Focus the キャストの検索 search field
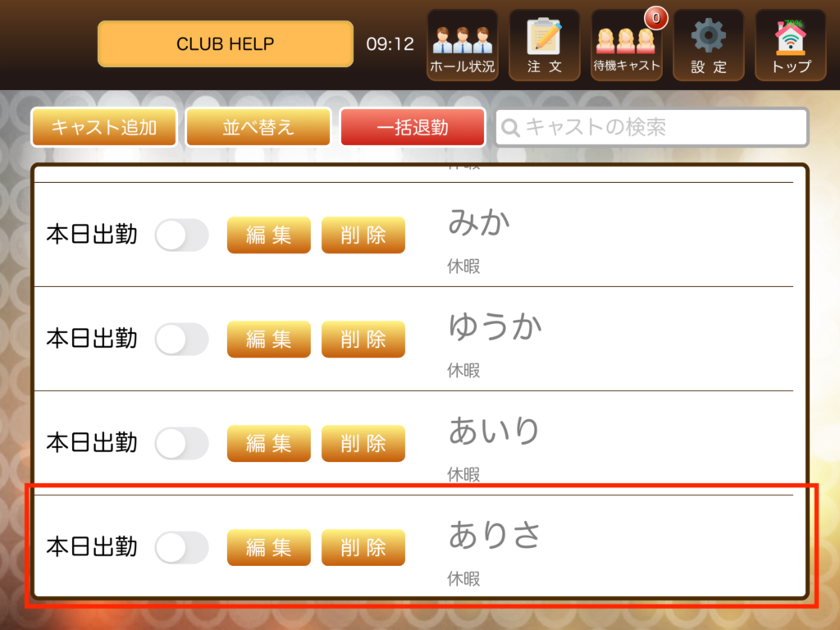Viewport: 840px width, 630px height. point(651,127)
